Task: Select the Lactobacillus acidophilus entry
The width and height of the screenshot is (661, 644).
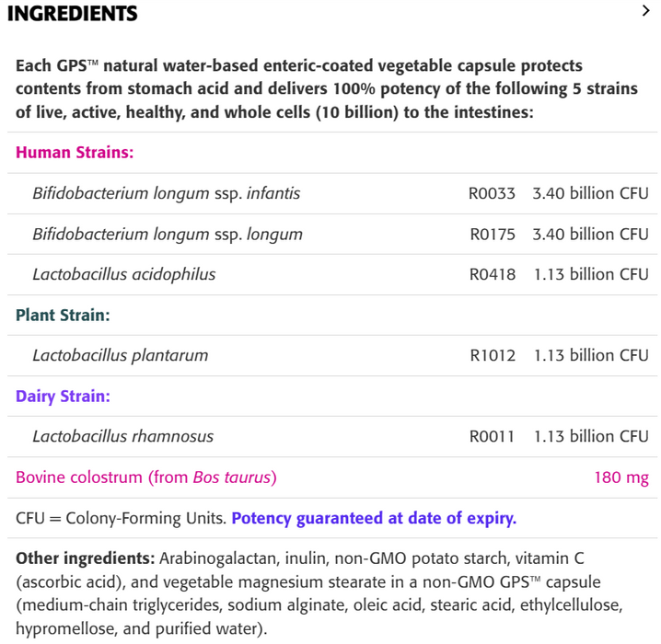Action: click(124, 274)
